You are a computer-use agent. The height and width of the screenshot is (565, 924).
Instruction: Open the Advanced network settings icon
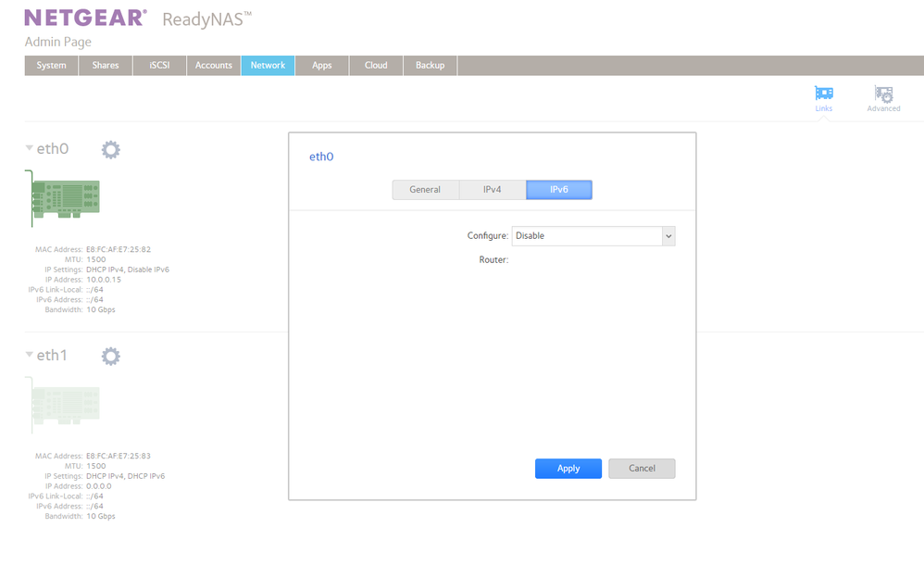point(883,98)
